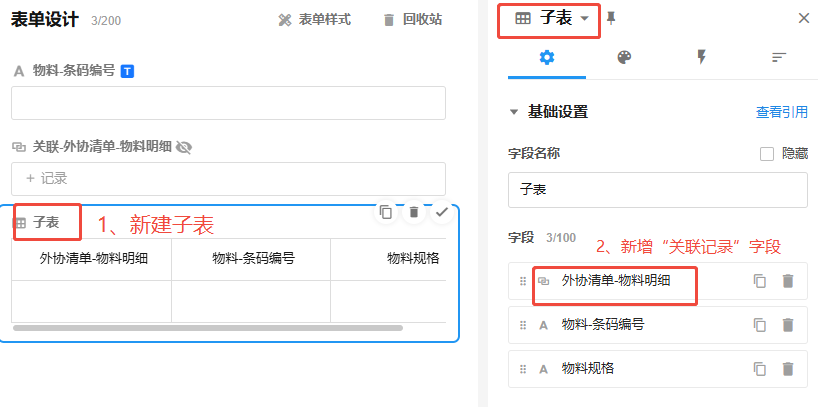The width and height of the screenshot is (821, 407).
Task: Open the 子表 type dropdown arrow
Action: tap(584, 18)
